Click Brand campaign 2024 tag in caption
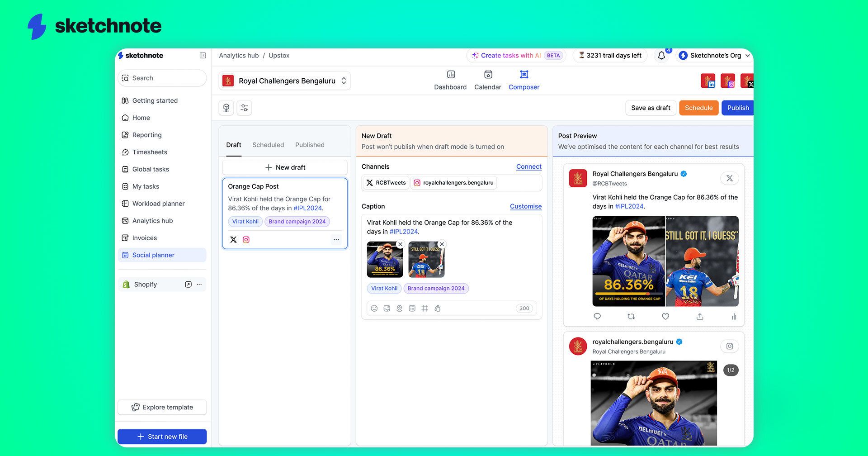 point(436,288)
